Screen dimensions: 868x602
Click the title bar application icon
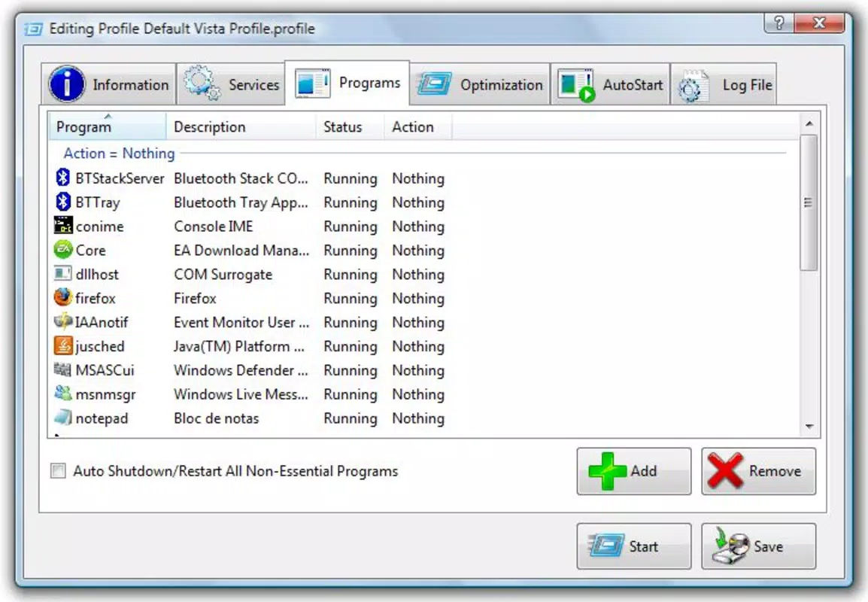pos(33,29)
